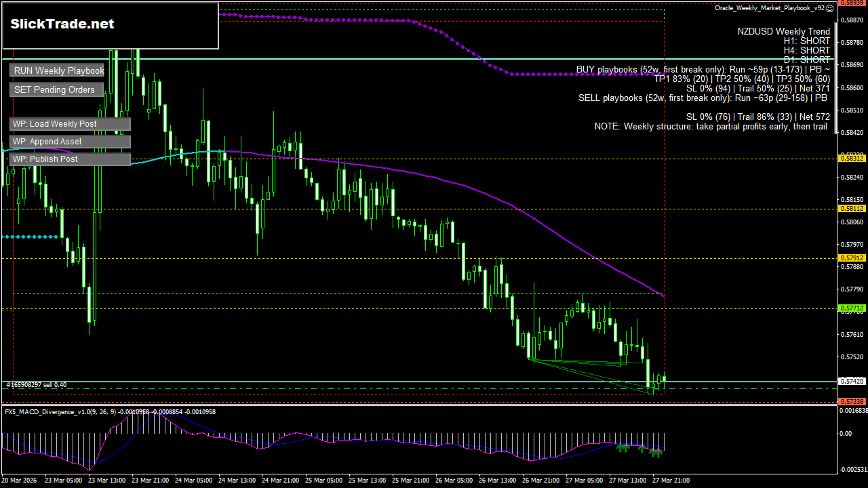Select the #165908297 sell 0.40 order label
The height and width of the screenshot is (488, 868).
click(x=37, y=385)
